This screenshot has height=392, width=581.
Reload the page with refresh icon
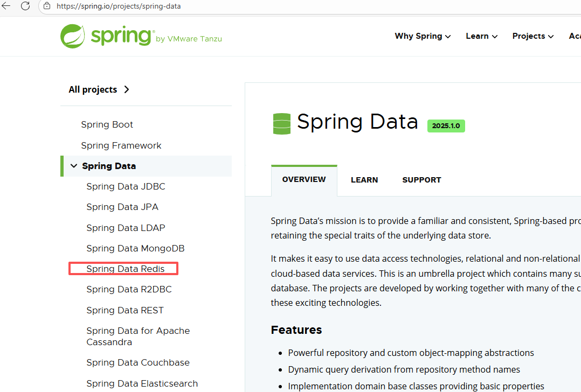(x=25, y=6)
